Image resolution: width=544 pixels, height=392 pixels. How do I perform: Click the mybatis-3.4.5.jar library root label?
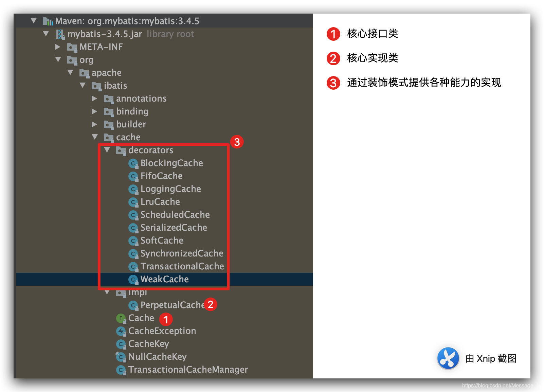[131, 34]
